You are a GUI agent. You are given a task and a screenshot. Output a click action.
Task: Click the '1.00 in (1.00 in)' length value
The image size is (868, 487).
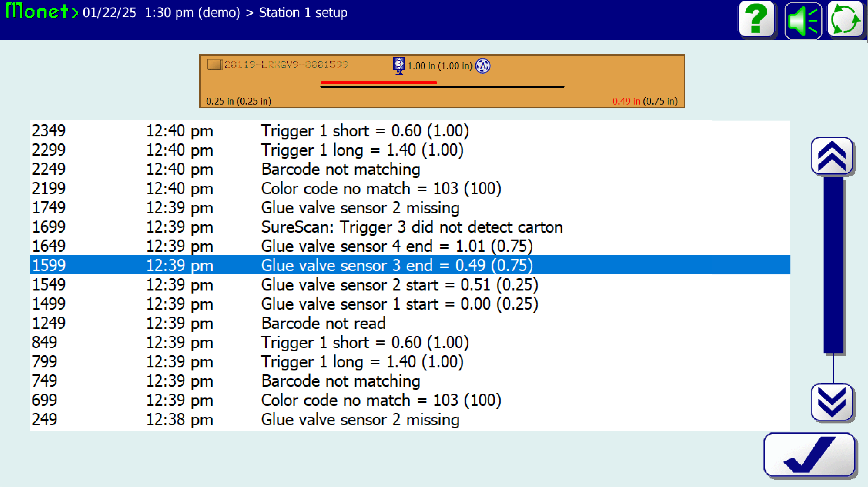point(440,66)
